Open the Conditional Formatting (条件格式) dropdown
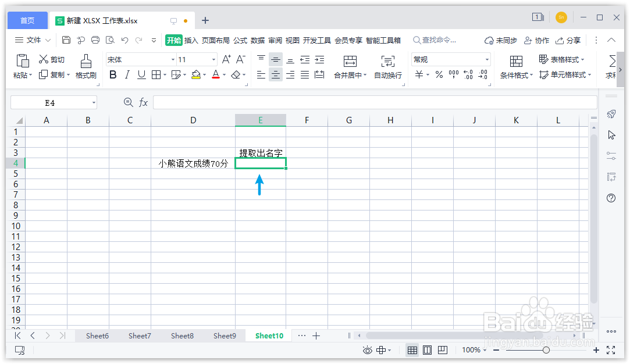Image resolution: width=630 pixels, height=364 pixels. click(515, 74)
